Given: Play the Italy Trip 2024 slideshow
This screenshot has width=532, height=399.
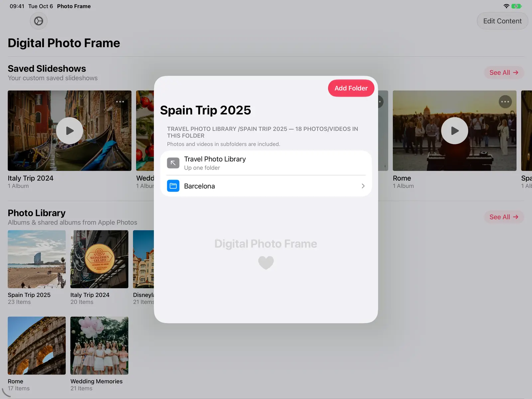Looking at the screenshot, I should tap(69, 131).
